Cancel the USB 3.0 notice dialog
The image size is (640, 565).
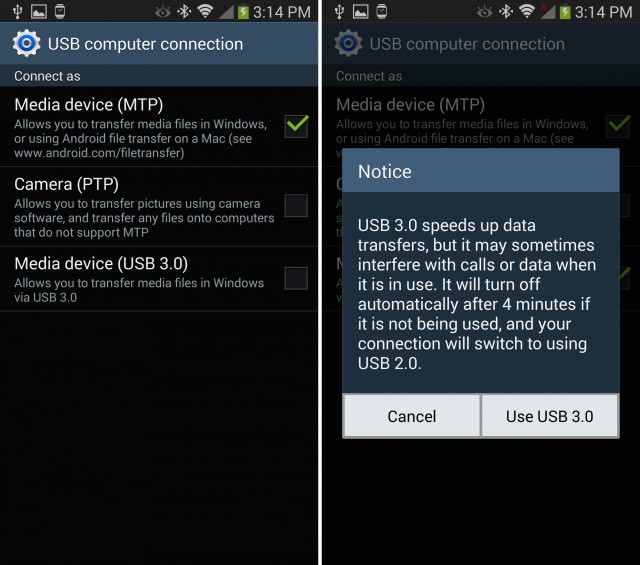click(411, 416)
